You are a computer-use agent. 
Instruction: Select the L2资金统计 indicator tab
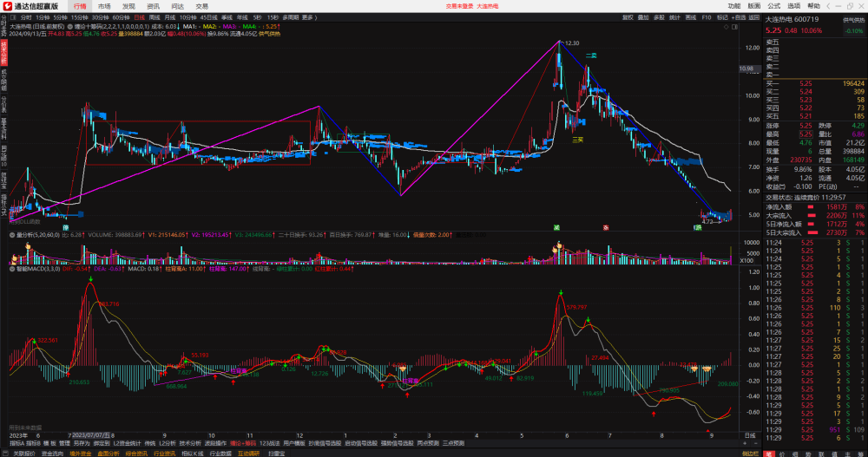pos(127,443)
